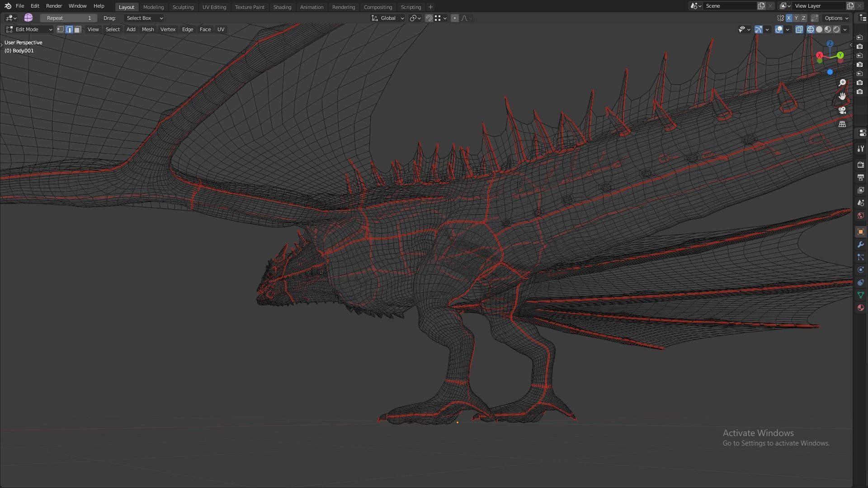Toggle automerge vertices icon
The height and width of the screenshot is (488, 868).
(x=815, y=18)
